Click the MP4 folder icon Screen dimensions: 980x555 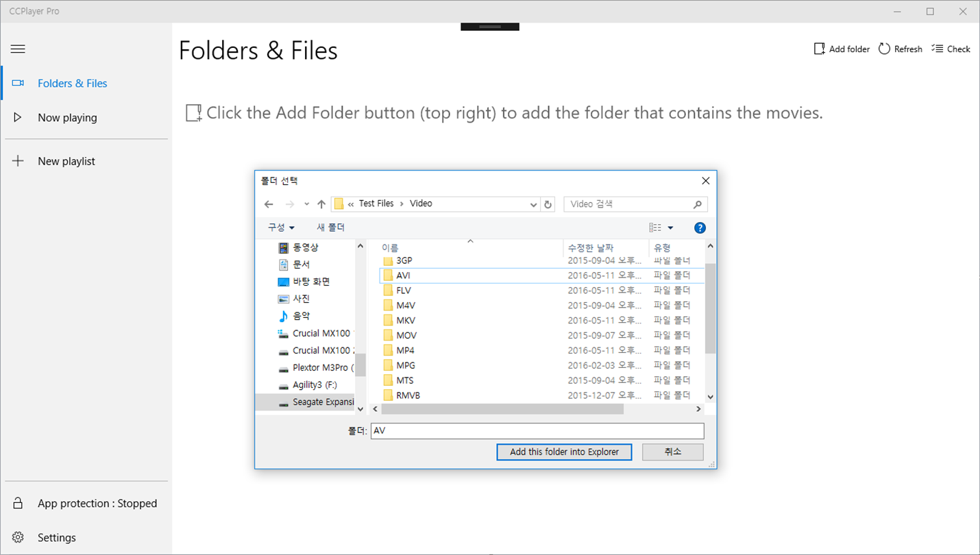388,351
